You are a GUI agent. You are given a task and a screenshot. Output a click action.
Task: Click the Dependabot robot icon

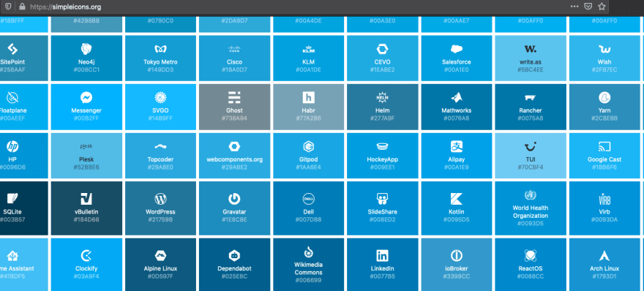coord(234,256)
